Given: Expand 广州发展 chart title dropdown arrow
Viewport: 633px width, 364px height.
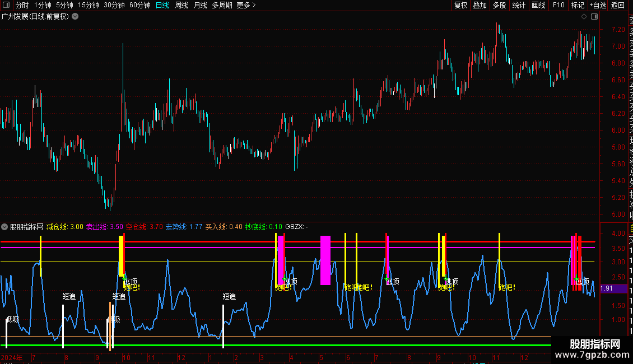Looking at the screenshot, I should [75, 16].
